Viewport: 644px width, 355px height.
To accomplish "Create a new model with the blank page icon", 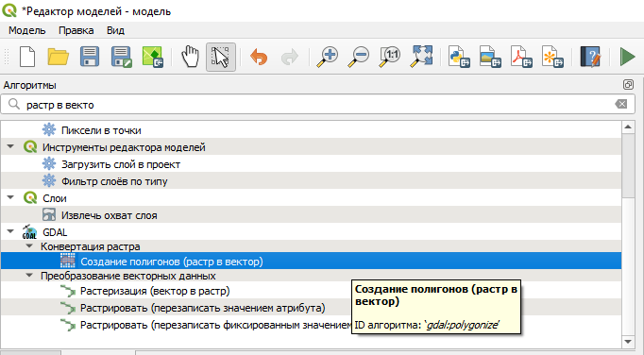I will [x=27, y=57].
